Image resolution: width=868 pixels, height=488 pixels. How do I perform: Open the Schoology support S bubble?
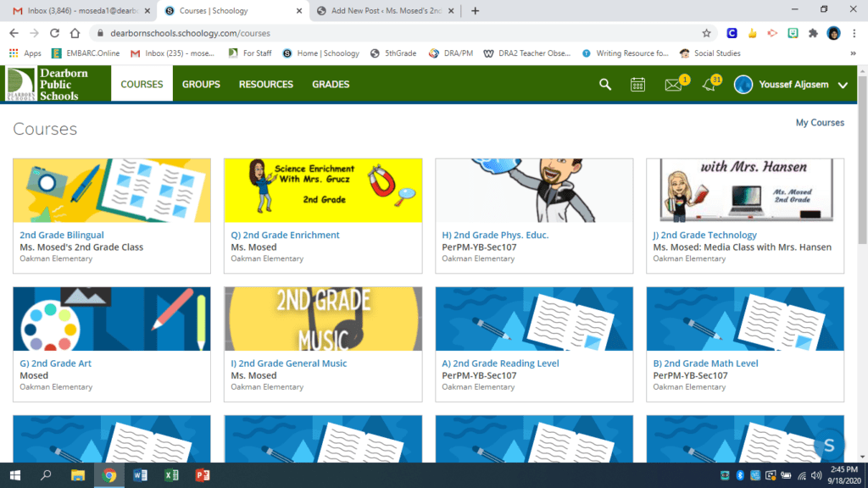(829, 445)
